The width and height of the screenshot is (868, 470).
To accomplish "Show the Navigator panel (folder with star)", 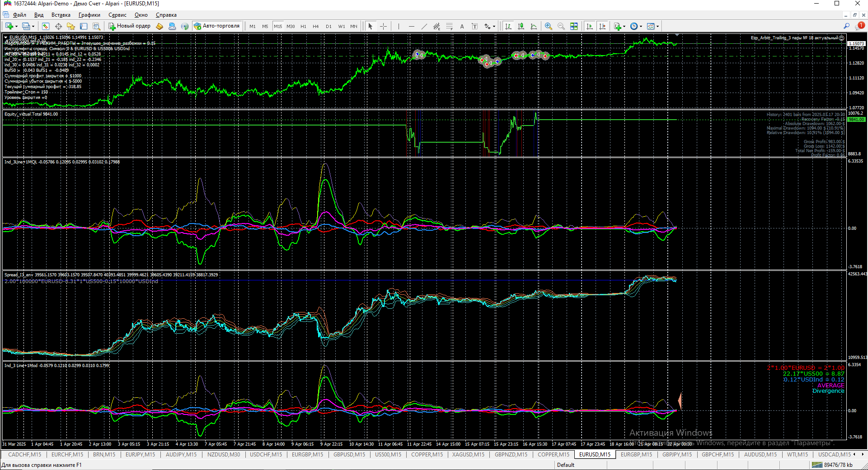I will pyautogui.click(x=71, y=26).
